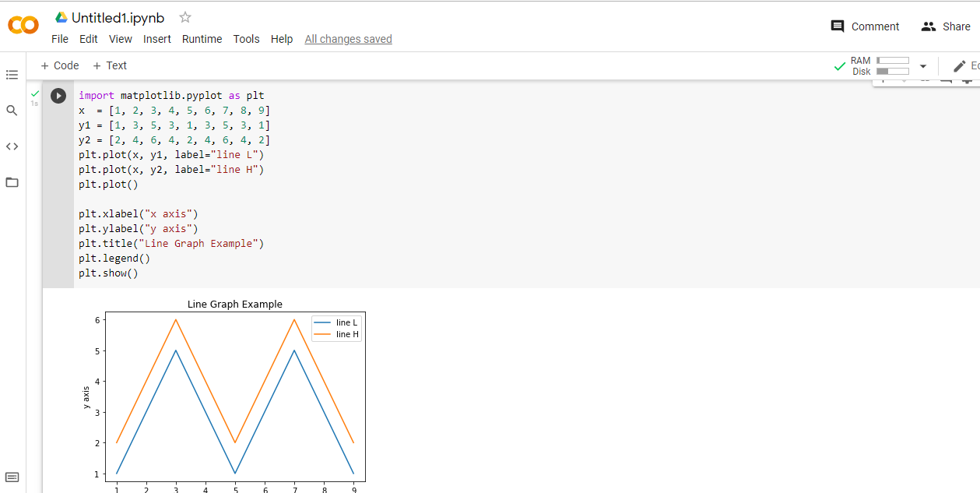Open the Insert menu

click(x=157, y=39)
